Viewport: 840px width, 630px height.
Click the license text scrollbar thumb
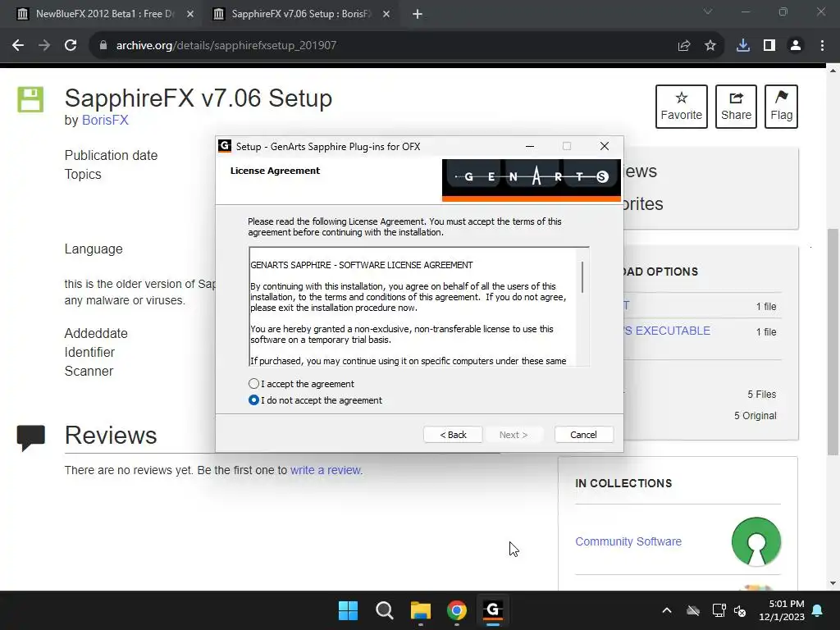click(582, 277)
